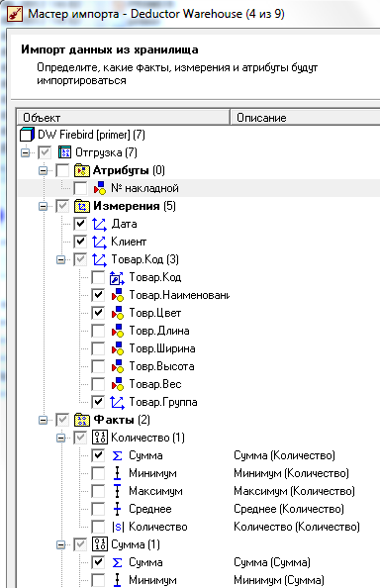Collapse the Сумма (1) node

click(x=61, y=544)
